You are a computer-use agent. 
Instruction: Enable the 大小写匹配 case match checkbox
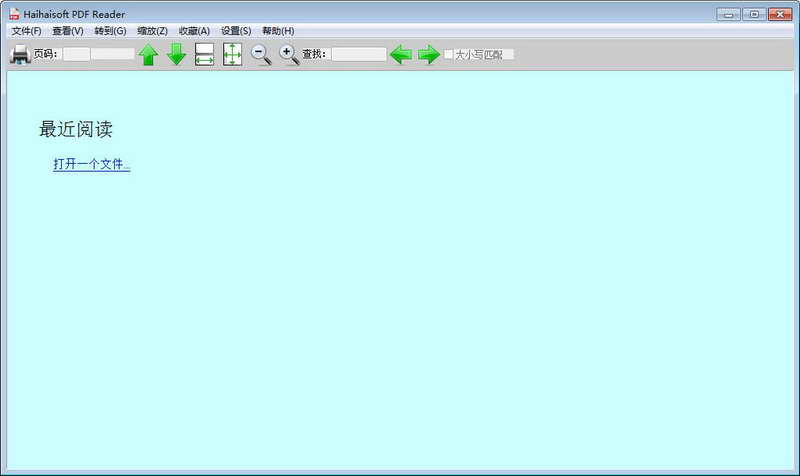pyautogui.click(x=449, y=54)
